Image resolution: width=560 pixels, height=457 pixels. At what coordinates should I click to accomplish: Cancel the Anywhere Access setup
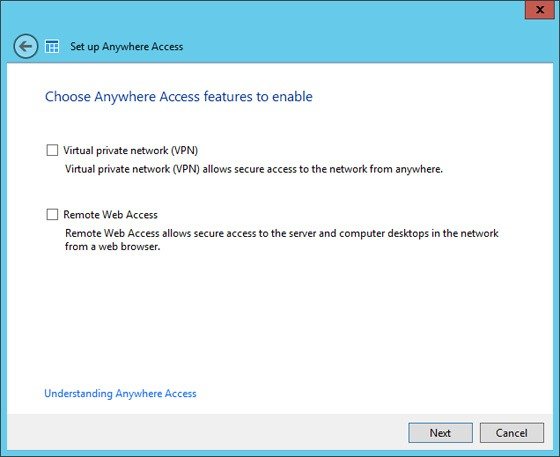point(511,433)
